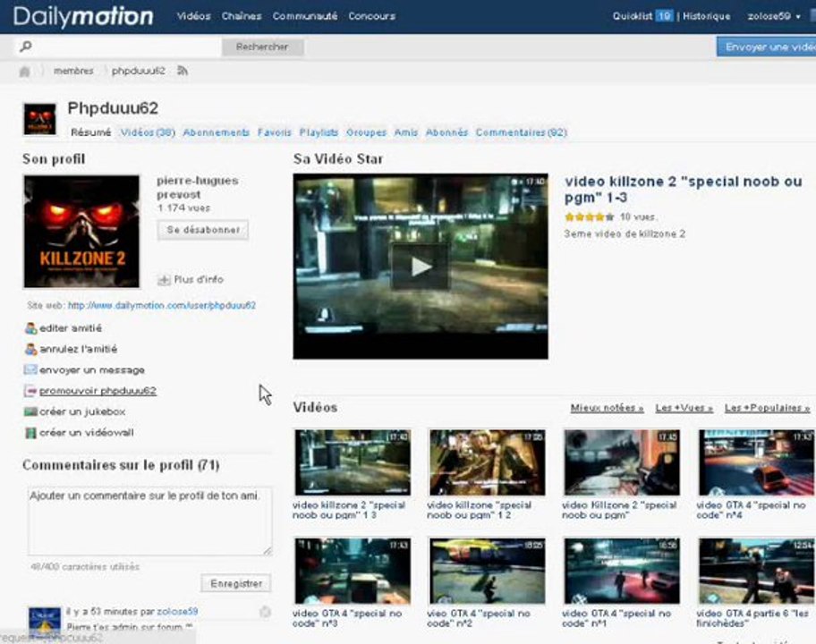Click the envoyer un message envelope icon
This screenshot has width=816, height=644.
30,370
